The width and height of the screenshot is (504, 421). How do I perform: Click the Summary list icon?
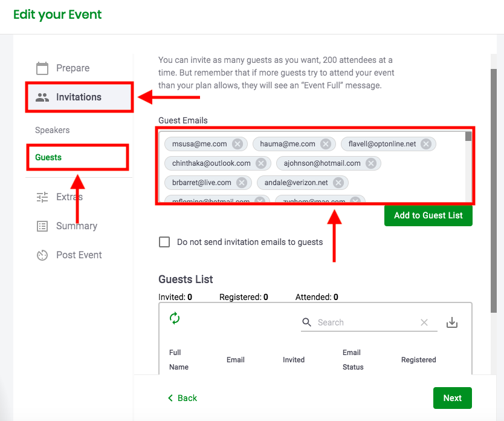pos(42,226)
